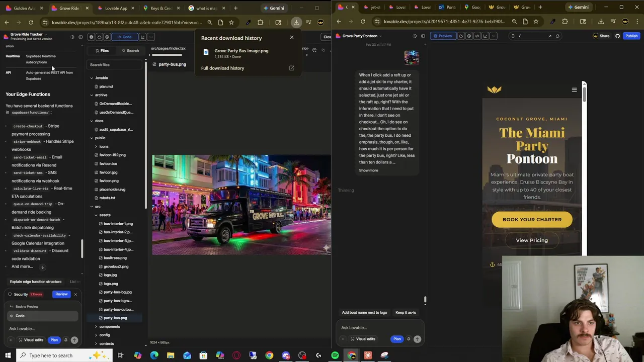Close the Recent download history popup
This screenshot has width=644, height=362.
291,37
